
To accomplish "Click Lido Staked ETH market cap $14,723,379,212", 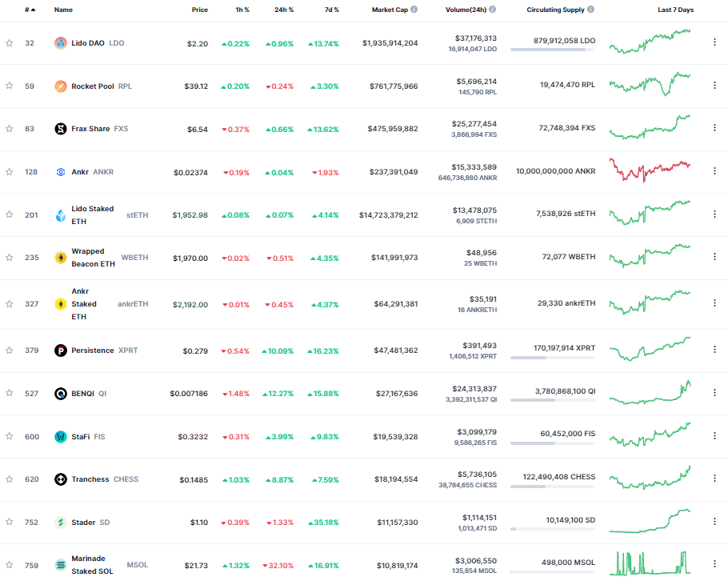I will [x=388, y=215].
